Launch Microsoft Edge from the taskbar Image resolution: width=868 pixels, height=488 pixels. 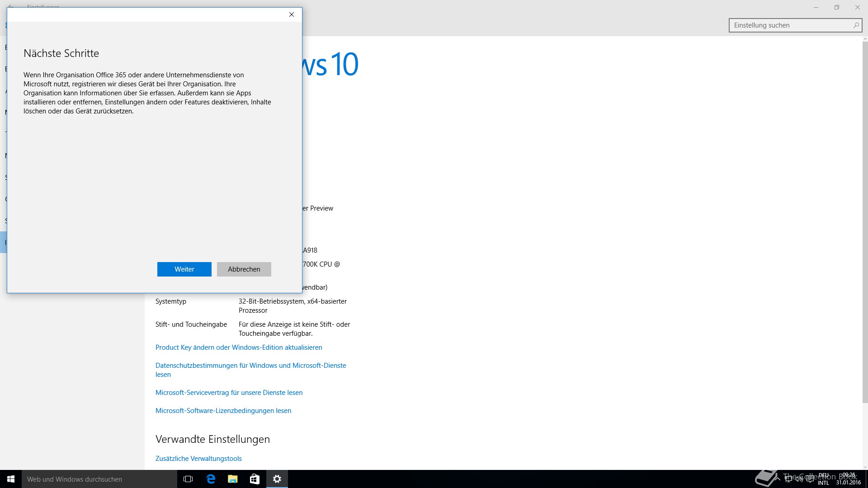[211, 479]
